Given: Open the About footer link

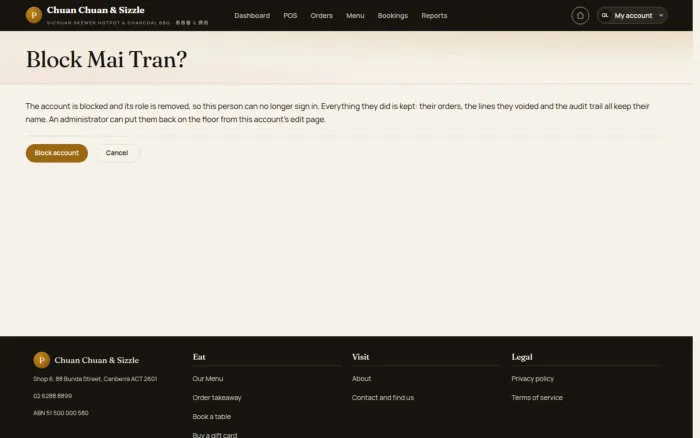Looking at the screenshot, I should point(361,379).
